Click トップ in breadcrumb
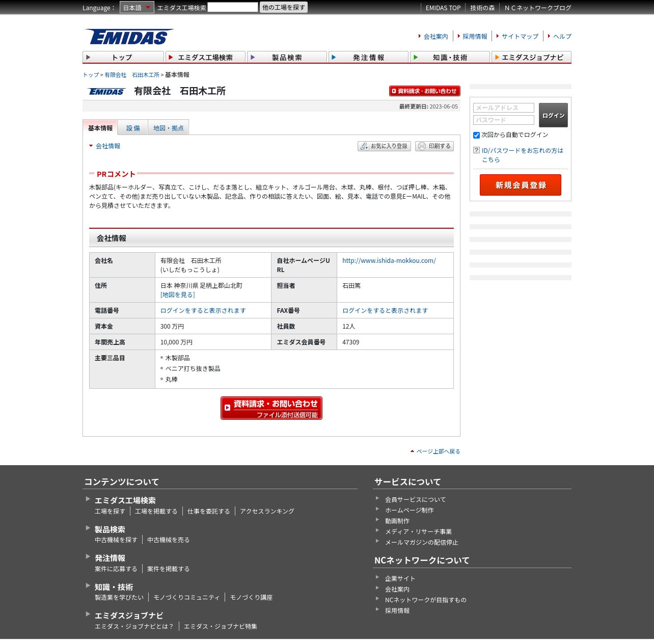 coord(91,75)
